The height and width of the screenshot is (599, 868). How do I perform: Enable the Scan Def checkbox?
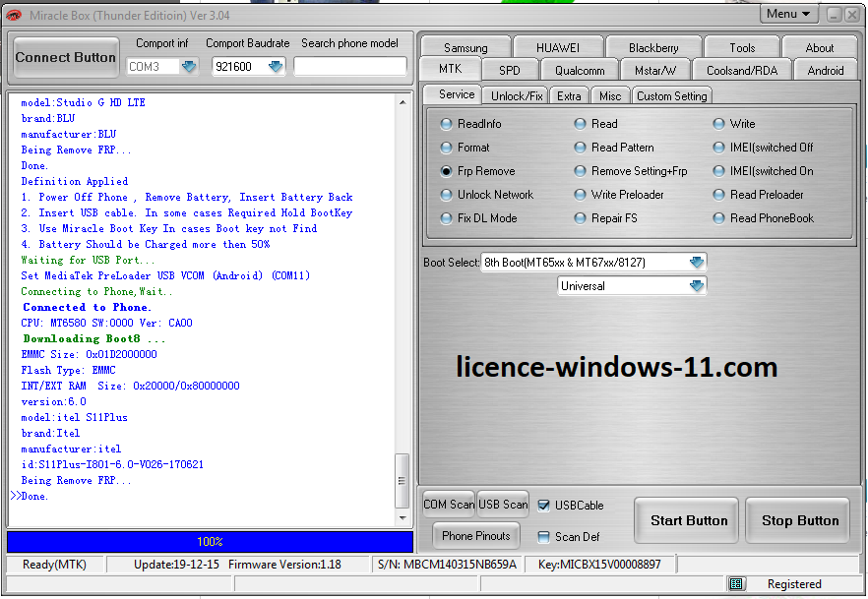click(544, 537)
